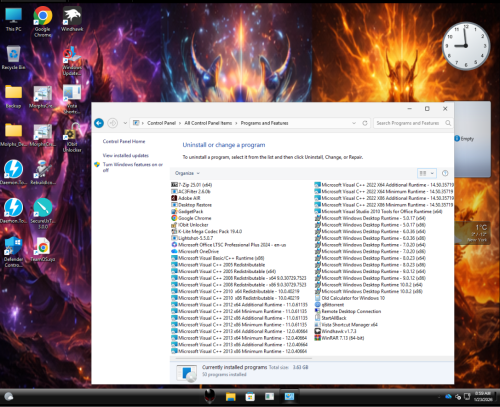Select All Control Panel Items breadcrumb
This screenshot has width=500, height=407.
click(208, 123)
